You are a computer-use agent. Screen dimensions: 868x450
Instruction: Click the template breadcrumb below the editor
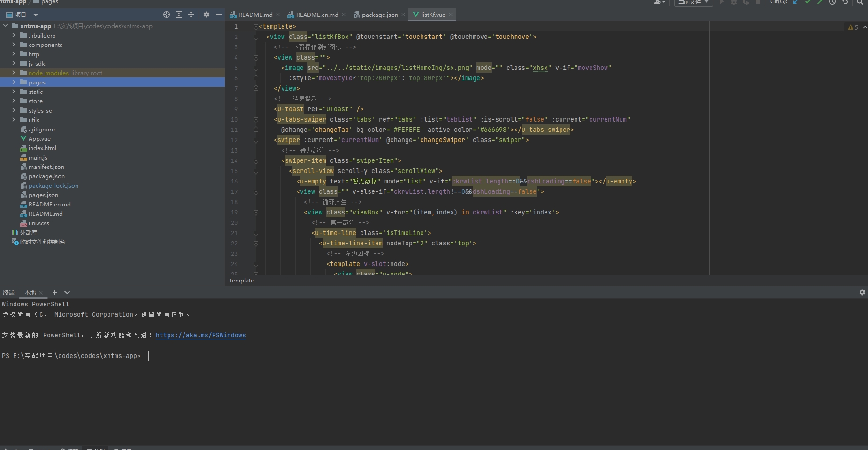point(242,280)
